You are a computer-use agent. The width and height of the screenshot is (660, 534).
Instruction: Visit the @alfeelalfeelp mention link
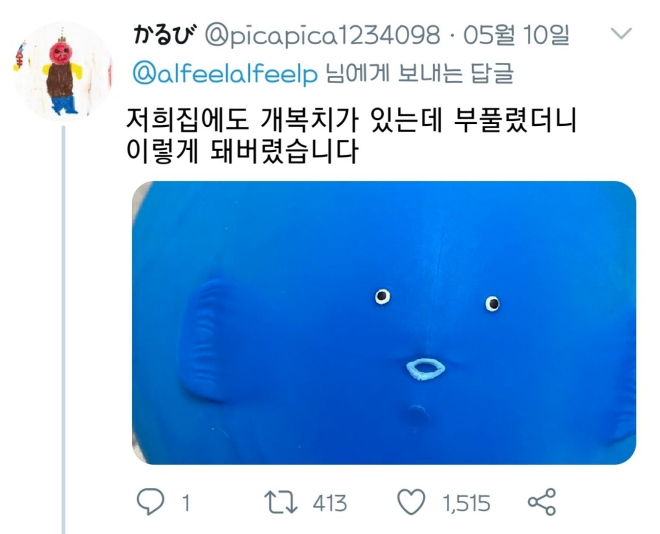(x=225, y=74)
